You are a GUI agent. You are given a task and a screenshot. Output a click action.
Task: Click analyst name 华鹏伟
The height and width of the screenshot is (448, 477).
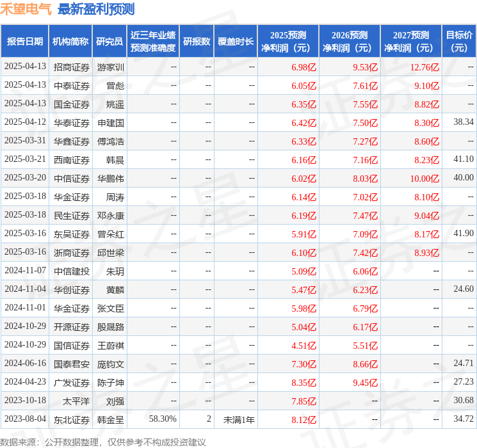click(111, 179)
